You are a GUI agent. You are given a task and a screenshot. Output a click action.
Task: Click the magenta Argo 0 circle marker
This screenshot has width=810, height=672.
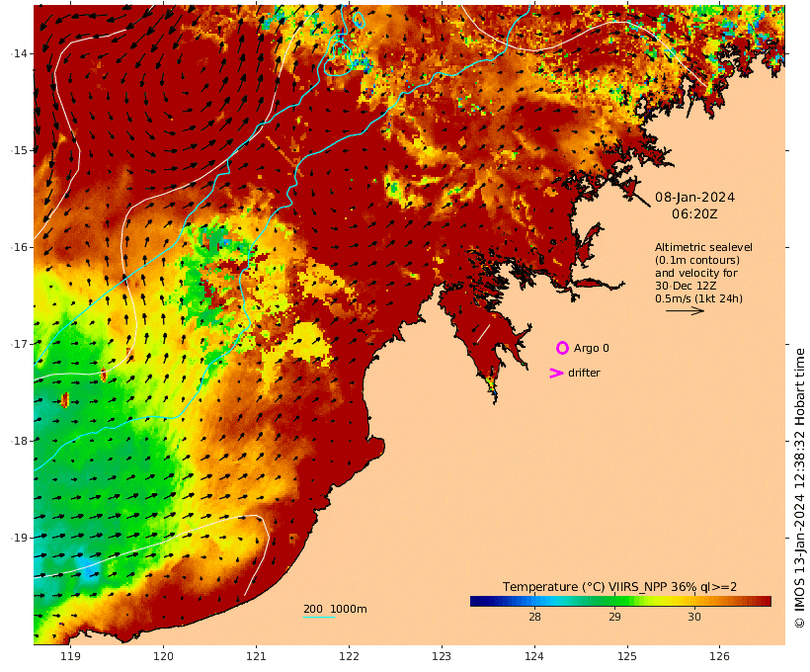coord(562,348)
